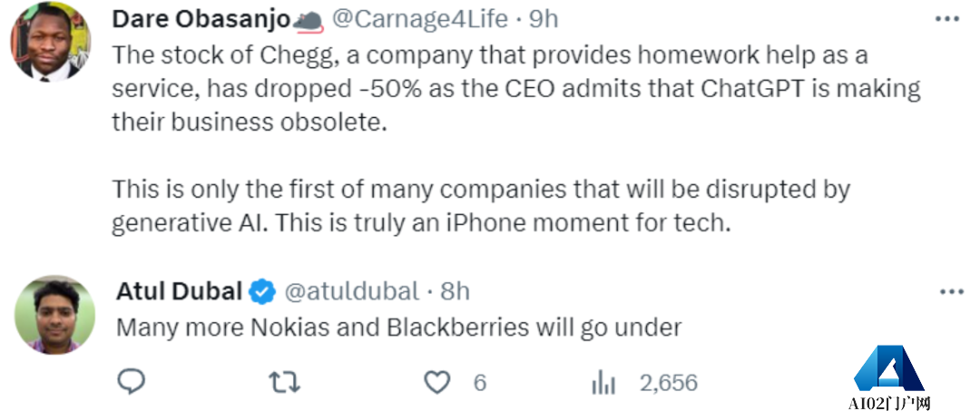Open Atul Dubal's profile picture

54,314
